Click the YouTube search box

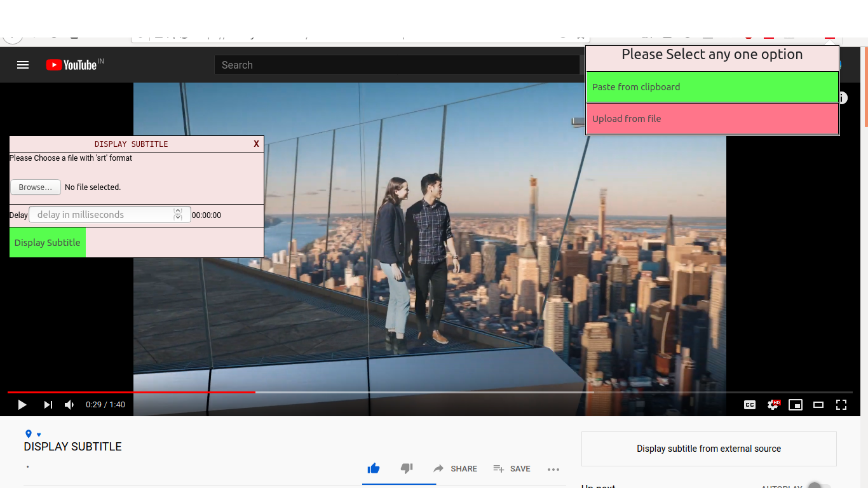point(397,65)
